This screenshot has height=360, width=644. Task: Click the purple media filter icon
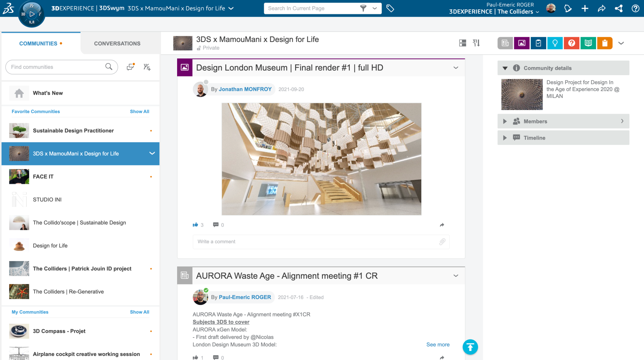point(522,43)
